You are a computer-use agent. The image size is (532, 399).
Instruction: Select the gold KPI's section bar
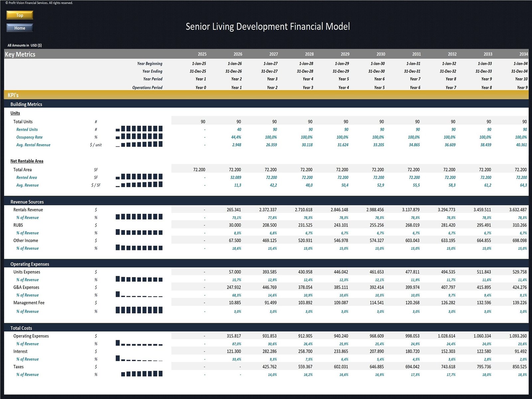point(266,95)
